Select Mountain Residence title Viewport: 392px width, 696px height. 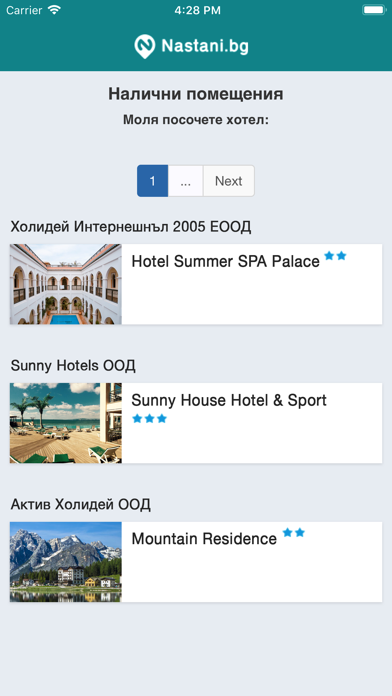click(x=204, y=539)
